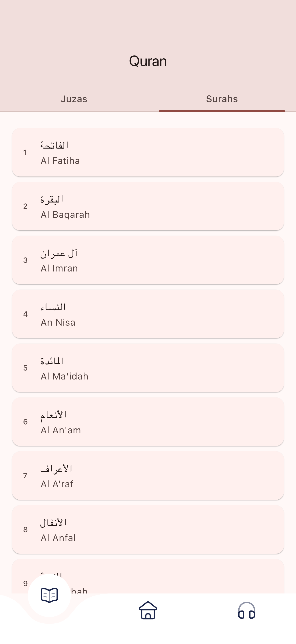Tap the An Nisa surah entry

[x=148, y=314]
